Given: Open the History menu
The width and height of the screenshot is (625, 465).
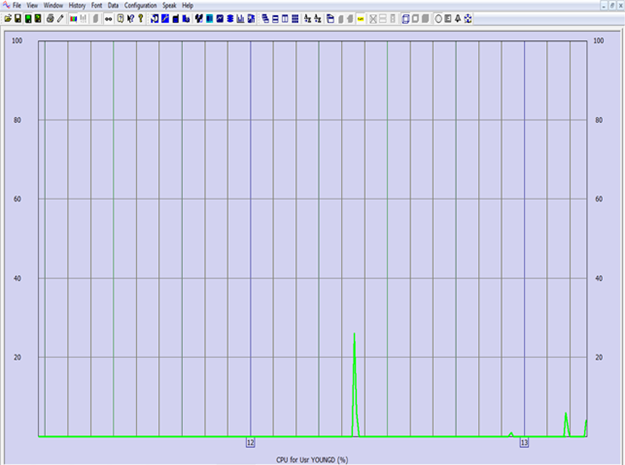Looking at the screenshot, I should (77, 5).
